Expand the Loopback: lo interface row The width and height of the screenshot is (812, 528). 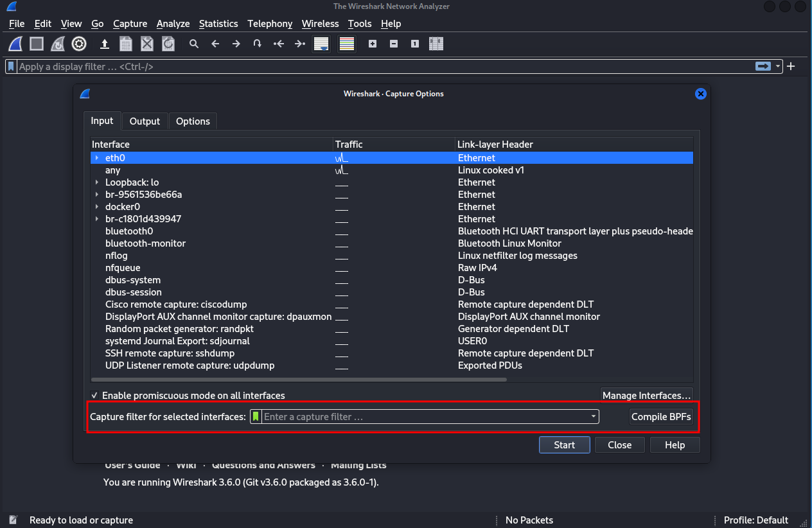coord(97,182)
